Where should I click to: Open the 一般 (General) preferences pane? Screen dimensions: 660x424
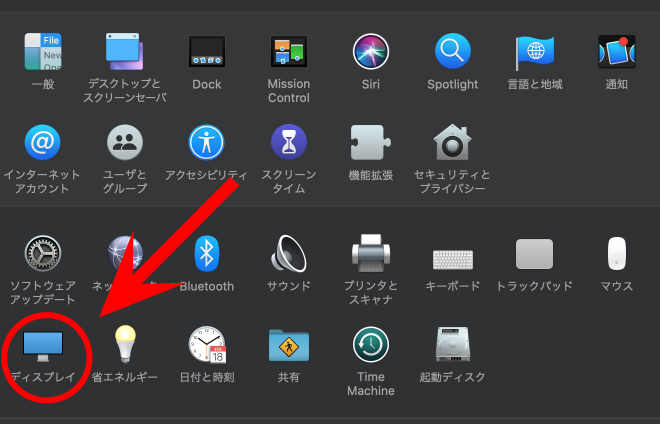tap(42, 52)
